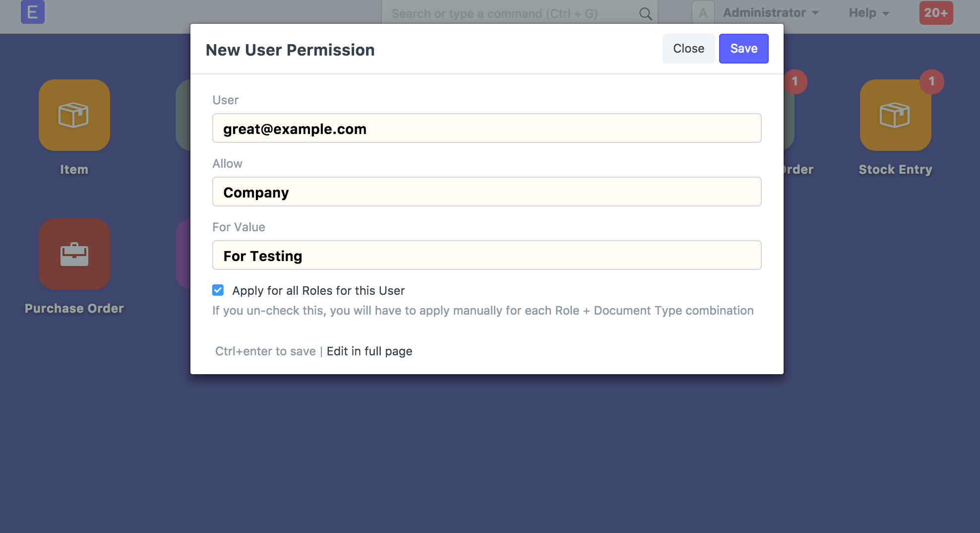Open the Item module icon
980x533 pixels.
[x=74, y=115]
